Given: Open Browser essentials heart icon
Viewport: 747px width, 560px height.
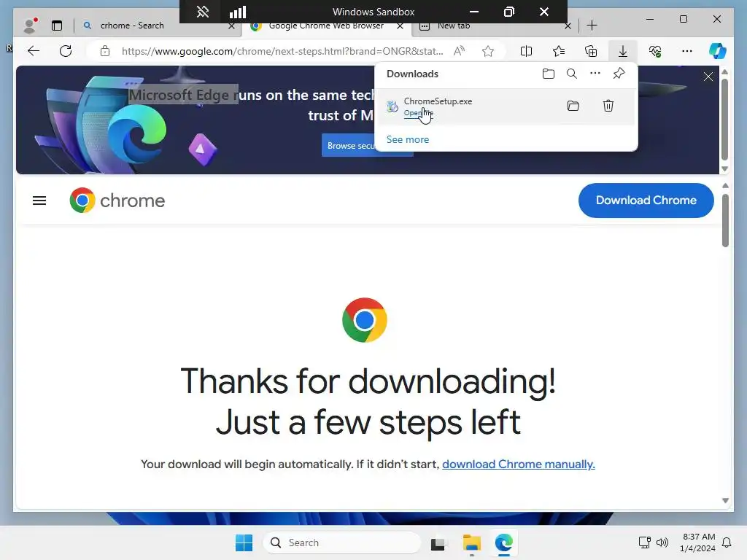Looking at the screenshot, I should [655, 51].
